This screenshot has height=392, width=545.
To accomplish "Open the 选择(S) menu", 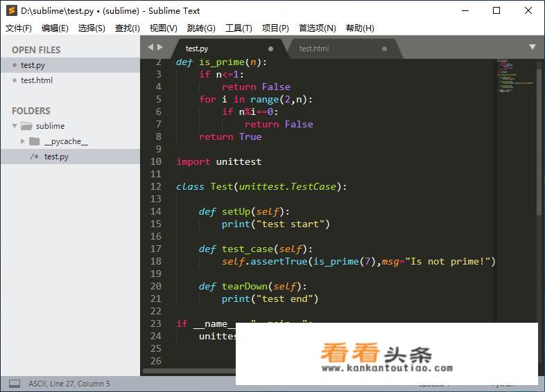I will click(x=92, y=28).
